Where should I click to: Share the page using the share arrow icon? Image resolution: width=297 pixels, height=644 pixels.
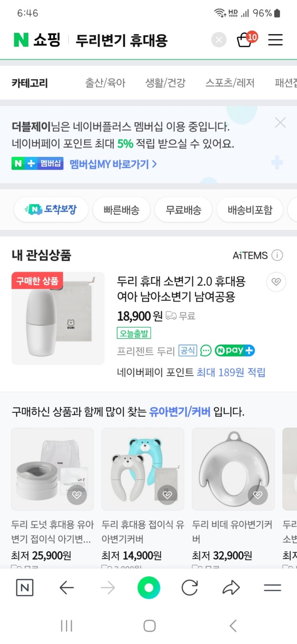tap(231, 588)
